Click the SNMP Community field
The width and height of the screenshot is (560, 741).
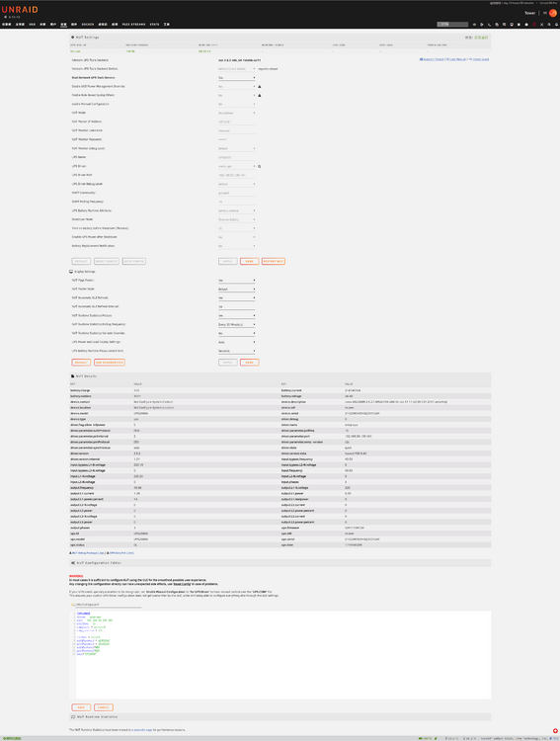(x=237, y=193)
